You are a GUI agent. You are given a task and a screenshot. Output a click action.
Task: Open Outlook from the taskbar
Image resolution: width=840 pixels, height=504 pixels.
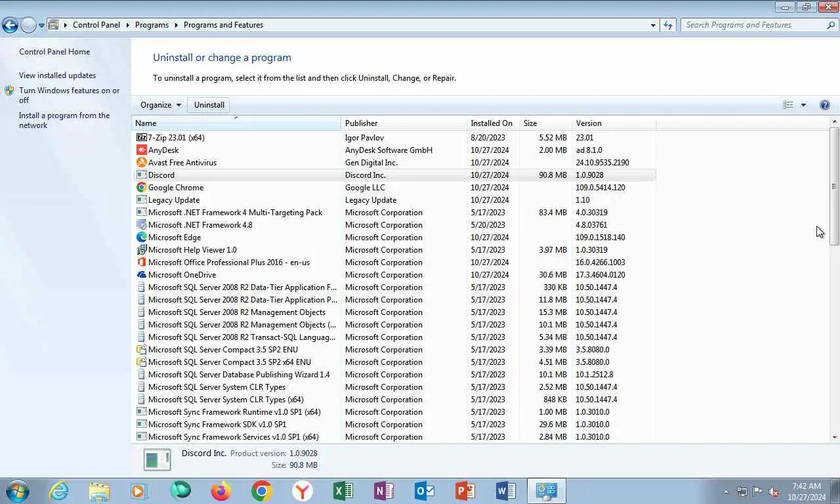(x=425, y=491)
